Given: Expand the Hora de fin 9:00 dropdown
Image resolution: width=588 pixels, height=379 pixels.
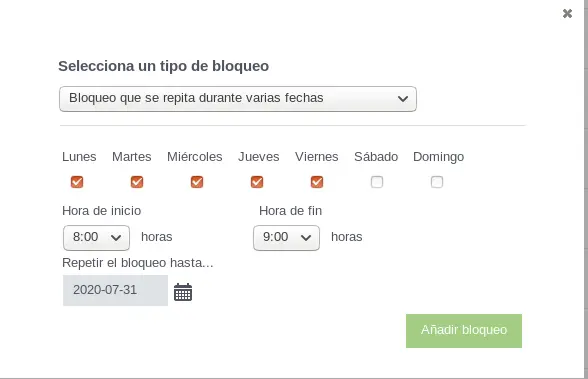Looking at the screenshot, I should click(x=286, y=238).
